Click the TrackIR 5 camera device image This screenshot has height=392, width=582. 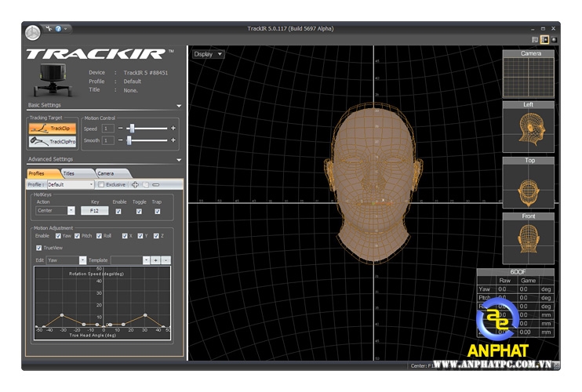[x=54, y=80]
